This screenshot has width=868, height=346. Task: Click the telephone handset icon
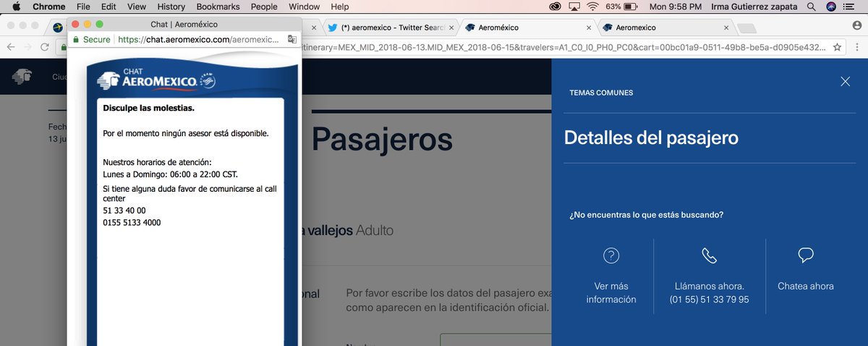click(x=709, y=256)
